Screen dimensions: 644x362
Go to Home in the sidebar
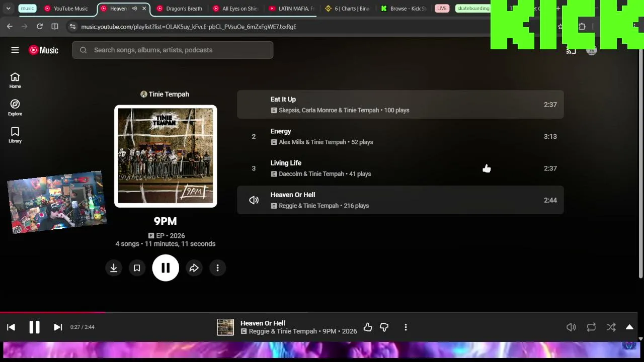point(15,80)
